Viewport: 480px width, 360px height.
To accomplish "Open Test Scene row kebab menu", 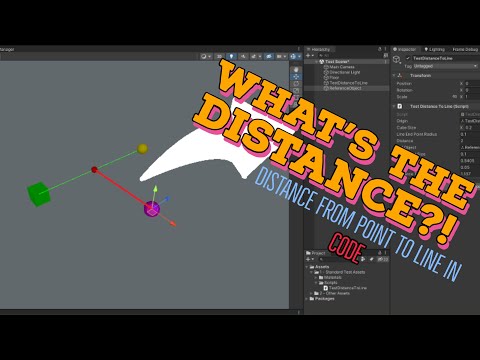I will 386,62.
